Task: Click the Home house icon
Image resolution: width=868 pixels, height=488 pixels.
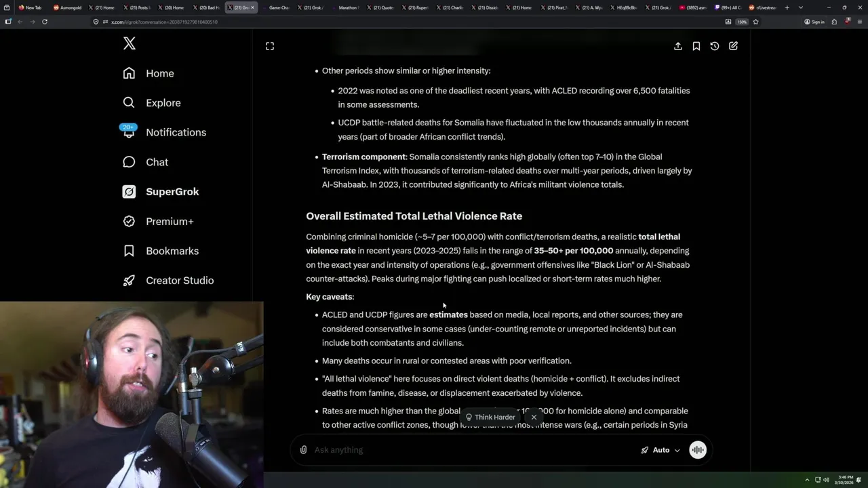Action: [x=129, y=73]
